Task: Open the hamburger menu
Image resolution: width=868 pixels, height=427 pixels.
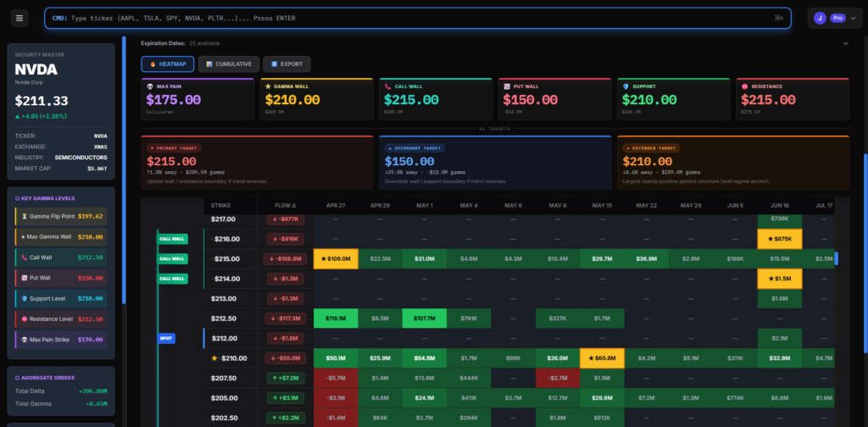Action: (x=19, y=19)
